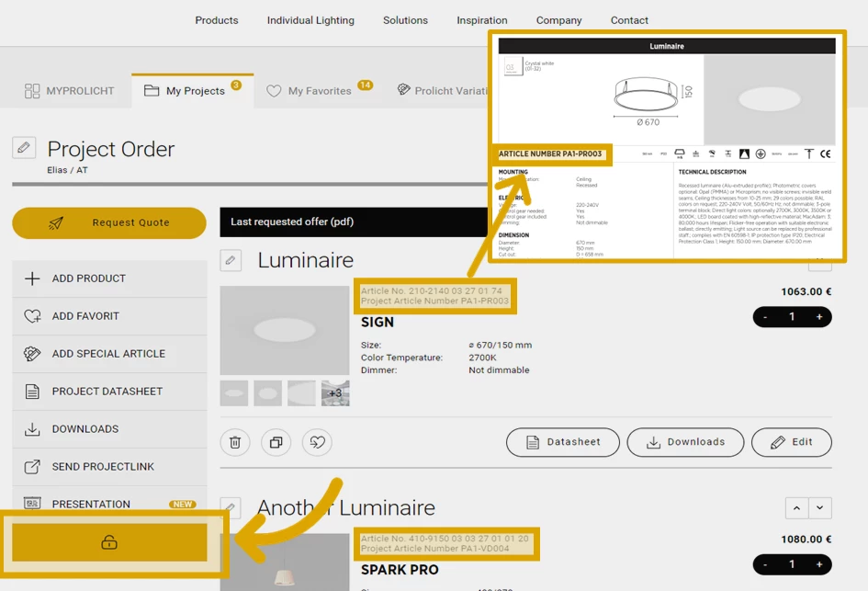The width and height of the screenshot is (868, 591).
Task: Duplicate the SIGN luminaire via copy icon
Action: 276,442
